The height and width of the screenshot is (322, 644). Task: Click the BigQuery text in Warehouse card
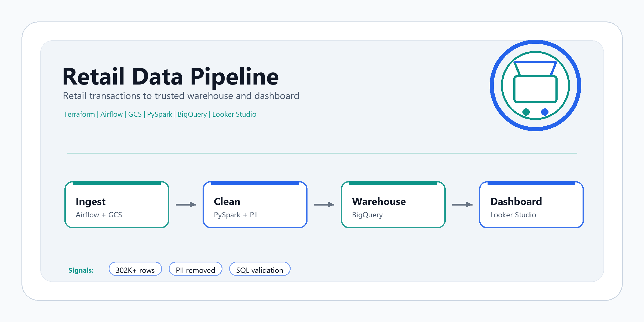pyautogui.click(x=367, y=215)
